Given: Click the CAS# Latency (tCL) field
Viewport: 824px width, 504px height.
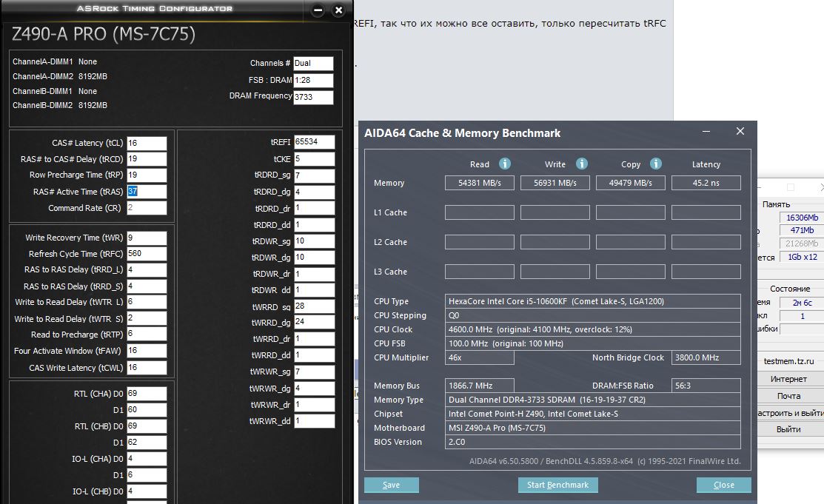Looking at the screenshot, I should [147, 143].
